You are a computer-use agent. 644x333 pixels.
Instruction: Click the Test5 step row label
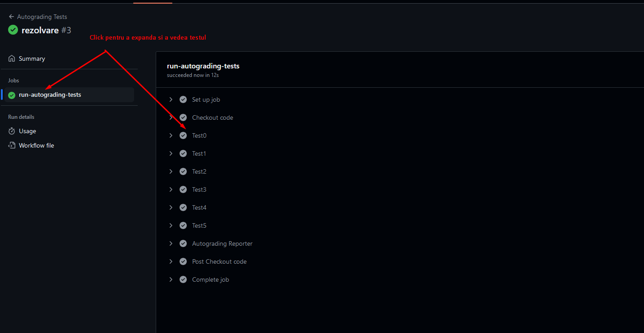click(199, 225)
